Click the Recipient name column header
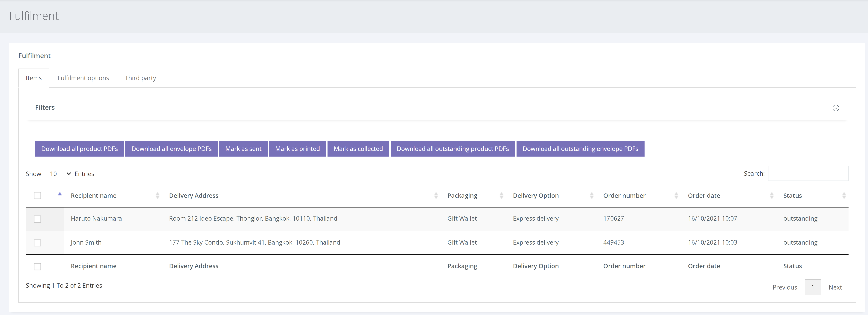The width and height of the screenshot is (868, 315). coord(94,196)
